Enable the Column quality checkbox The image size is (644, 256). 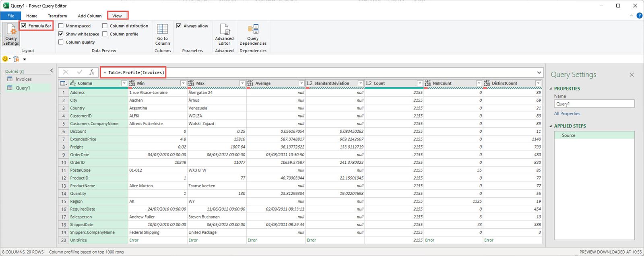pyautogui.click(x=61, y=42)
